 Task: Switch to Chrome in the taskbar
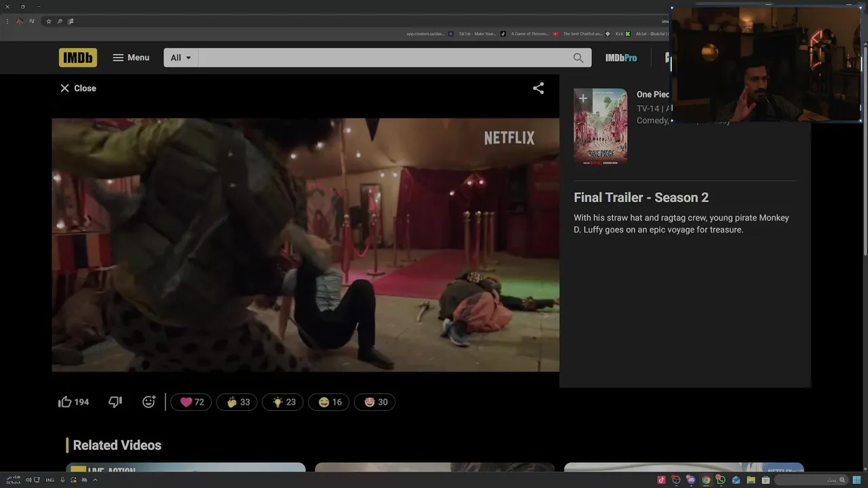tap(706, 480)
